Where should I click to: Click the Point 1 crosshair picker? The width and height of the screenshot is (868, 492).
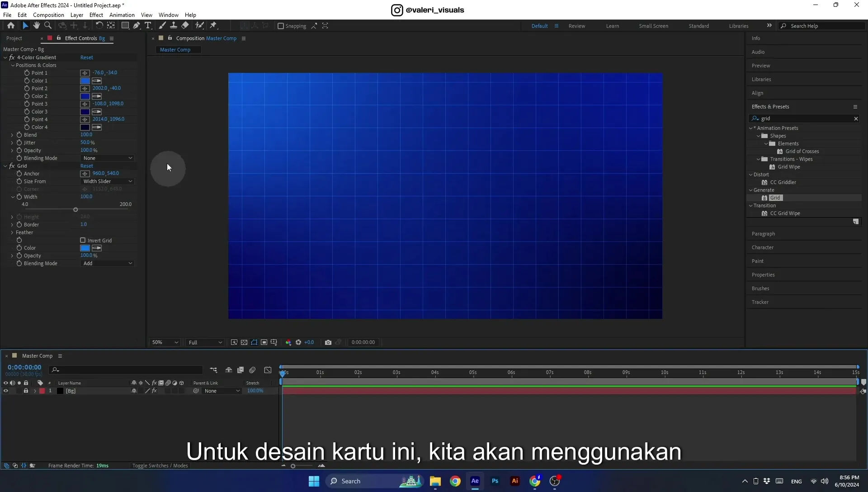tap(85, 73)
